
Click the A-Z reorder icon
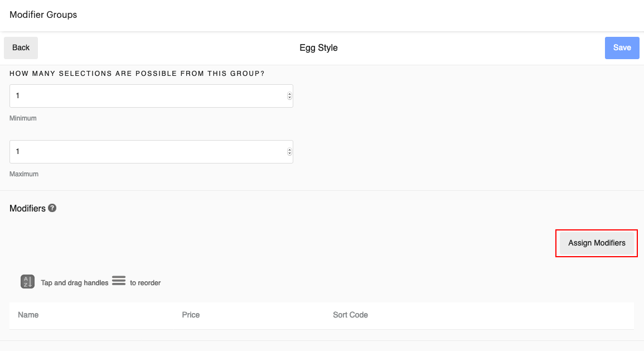pyautogui.click(x=27, y=281)
